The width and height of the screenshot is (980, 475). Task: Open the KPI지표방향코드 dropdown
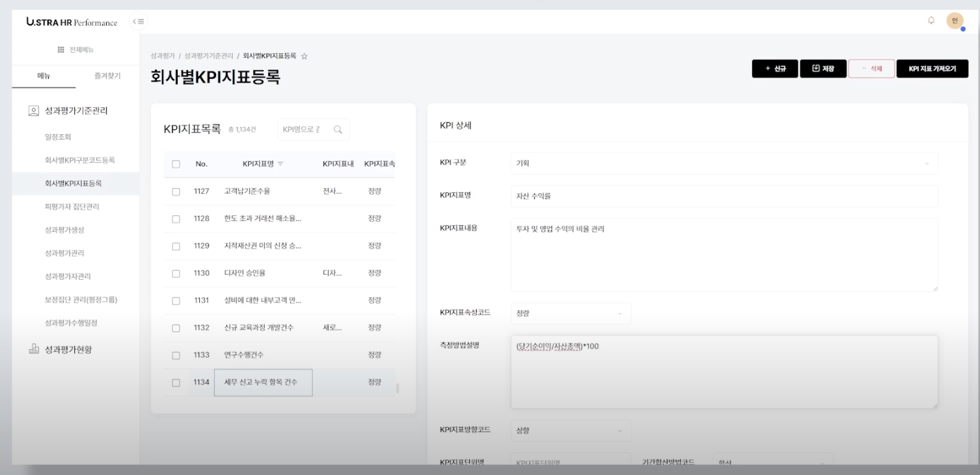570,430
